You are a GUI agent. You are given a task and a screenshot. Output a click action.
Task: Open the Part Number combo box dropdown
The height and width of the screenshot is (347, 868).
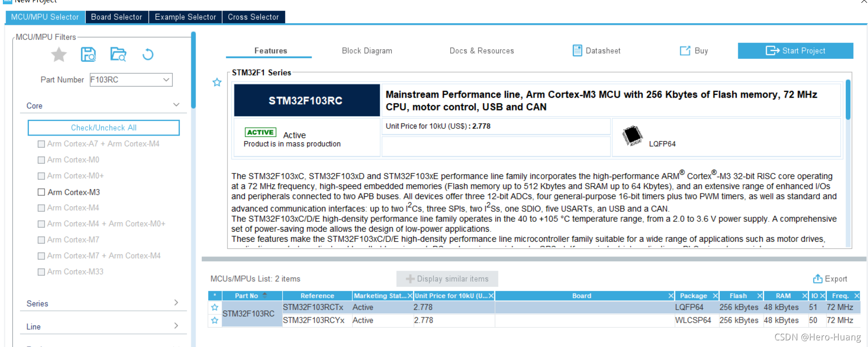click(x=166, y=80)
